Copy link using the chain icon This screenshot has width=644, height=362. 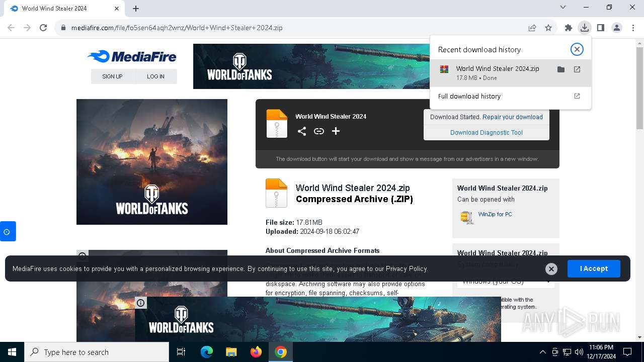[x=319, y=131]
